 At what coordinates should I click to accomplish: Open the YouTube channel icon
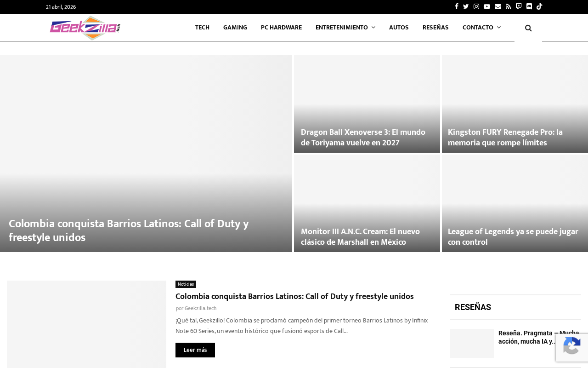pyautogui.click(x=487, y=6)
